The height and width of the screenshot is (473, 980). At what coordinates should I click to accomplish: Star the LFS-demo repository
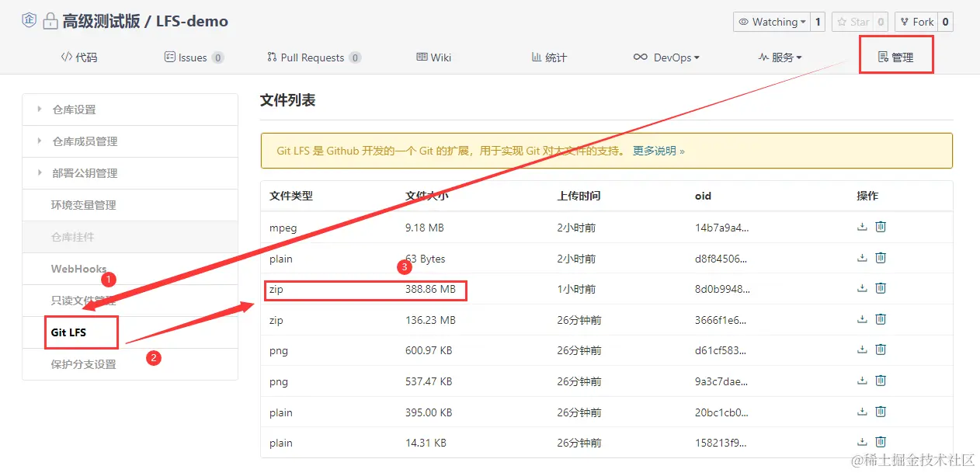852,22
